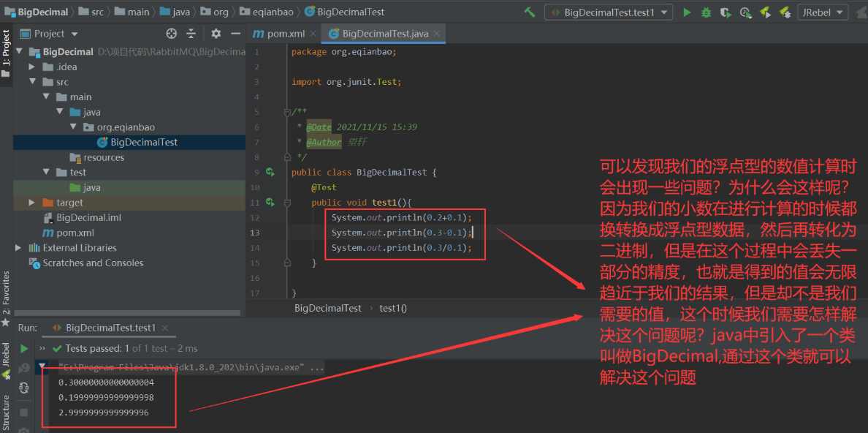Open Project panel gear settings
This screenshot has width=868, height=433.
point(216,34)
